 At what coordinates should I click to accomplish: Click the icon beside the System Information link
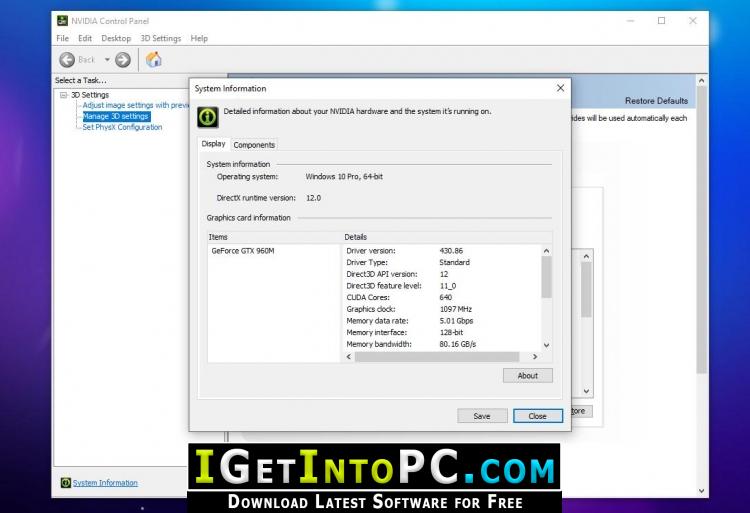(66, 483)
